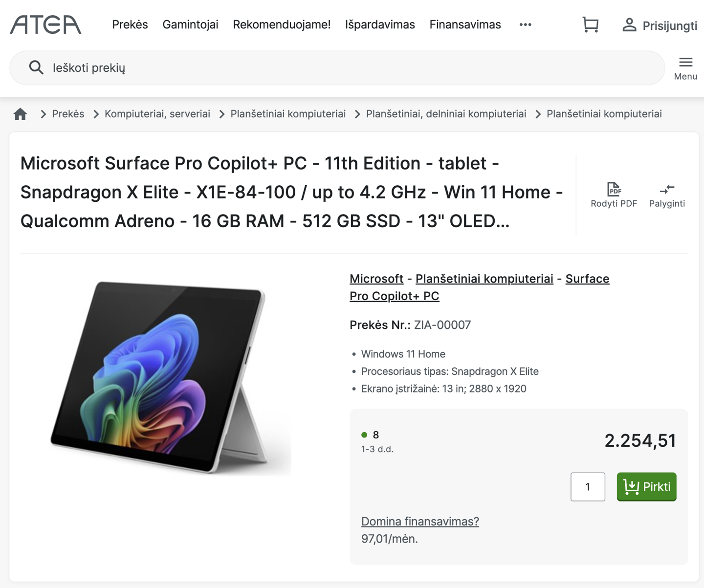Open Kompiuteriai, serveriai breadcrumb link
704x588 pixels.
(157, 114)
